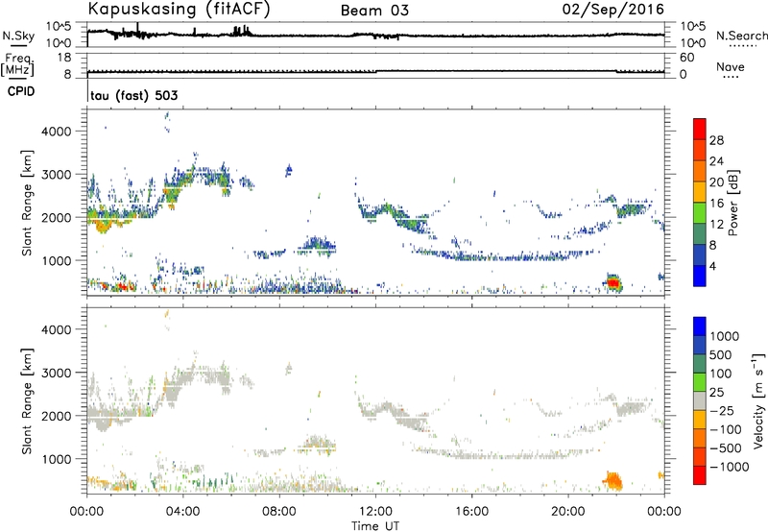
Task: Select the 1000 label on velocity colorbar
Action: (724, 336)
